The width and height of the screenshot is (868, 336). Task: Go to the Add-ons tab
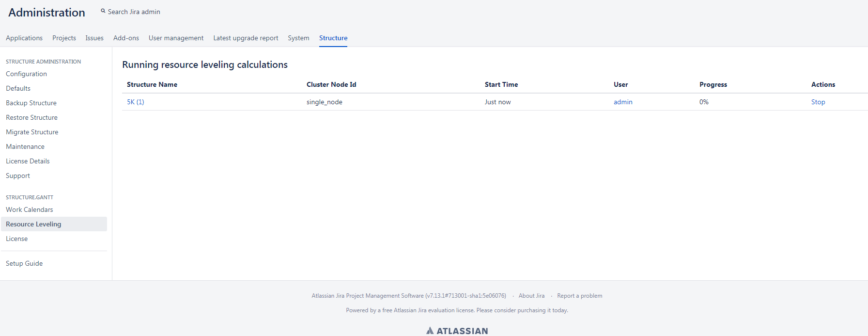point(126,38)
